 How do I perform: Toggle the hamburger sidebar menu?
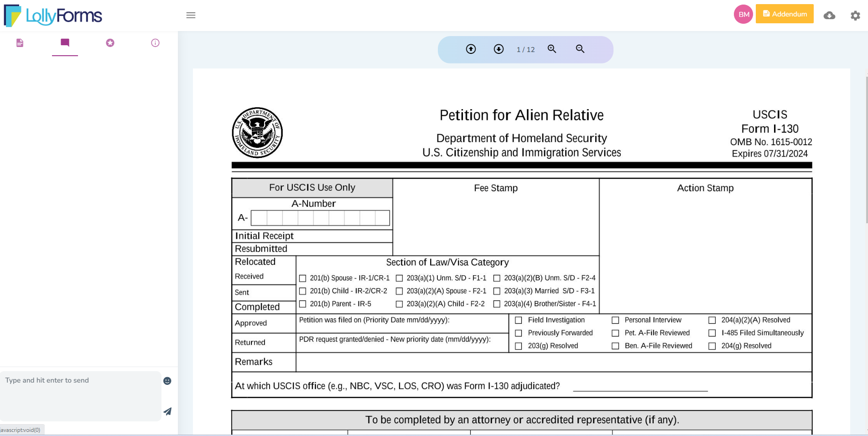tap(191, 16)
